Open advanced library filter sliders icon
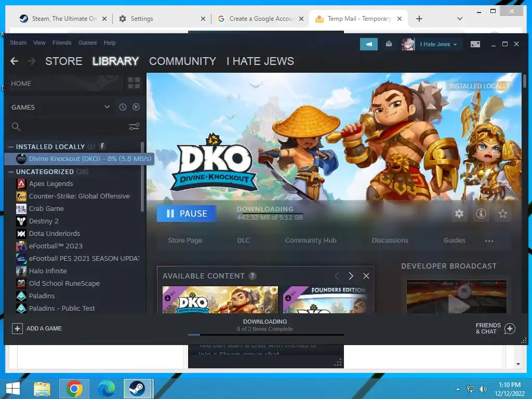 point(134,127)
